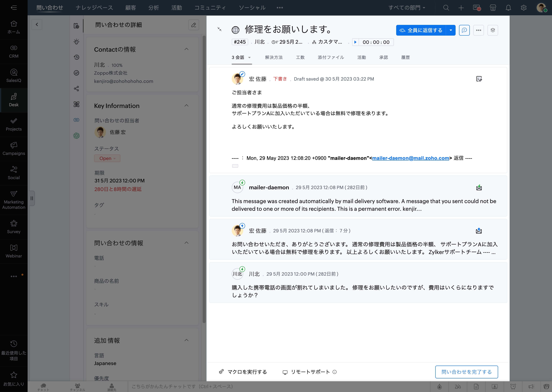Start the ticket timer play button
Image resolution: width=552 pixels, height=392 pixels.
355,42
